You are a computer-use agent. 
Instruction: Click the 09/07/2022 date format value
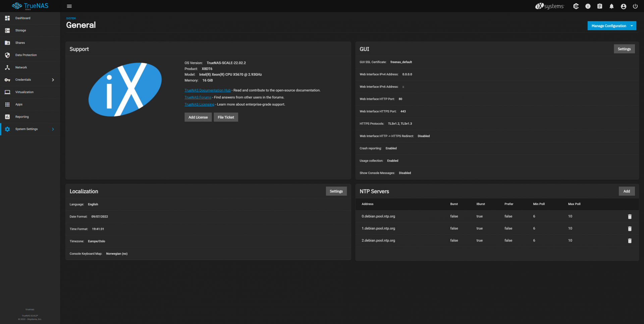100,217
